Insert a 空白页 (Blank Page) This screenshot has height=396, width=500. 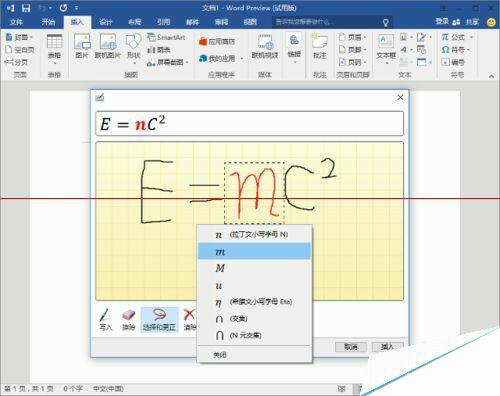click(20, 50)
